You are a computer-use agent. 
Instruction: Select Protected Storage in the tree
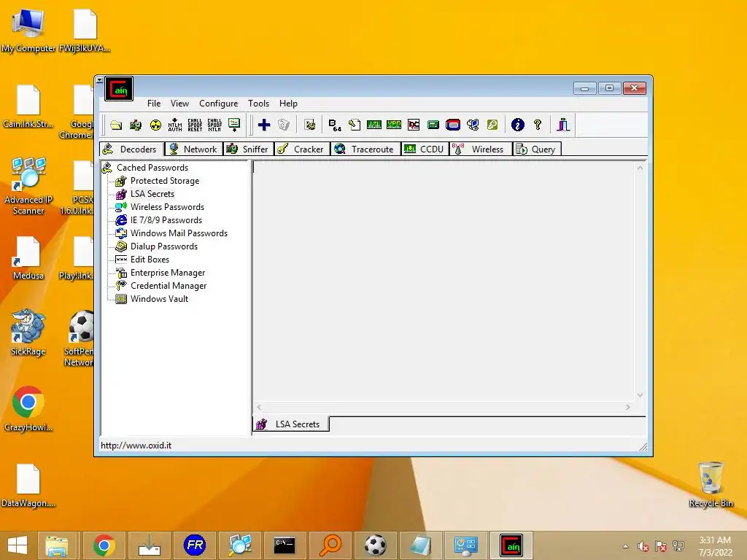[165, 181]
